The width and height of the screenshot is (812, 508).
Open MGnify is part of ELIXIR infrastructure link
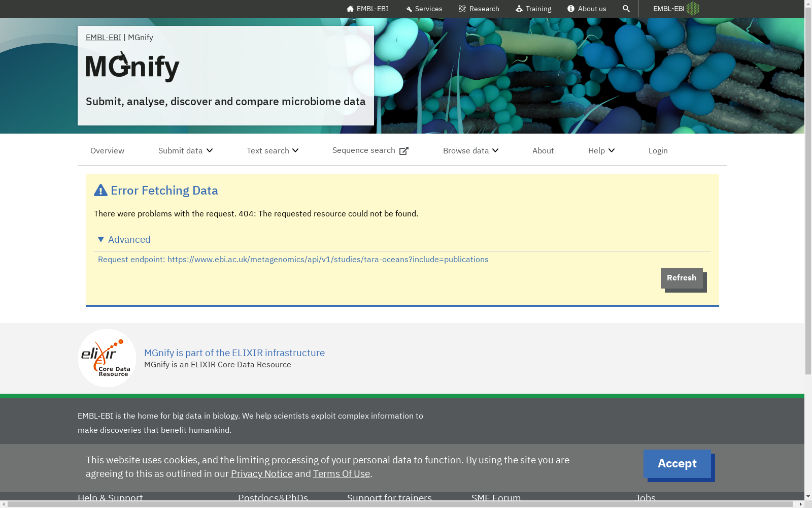pyautogui.click(x=234, y=353)
